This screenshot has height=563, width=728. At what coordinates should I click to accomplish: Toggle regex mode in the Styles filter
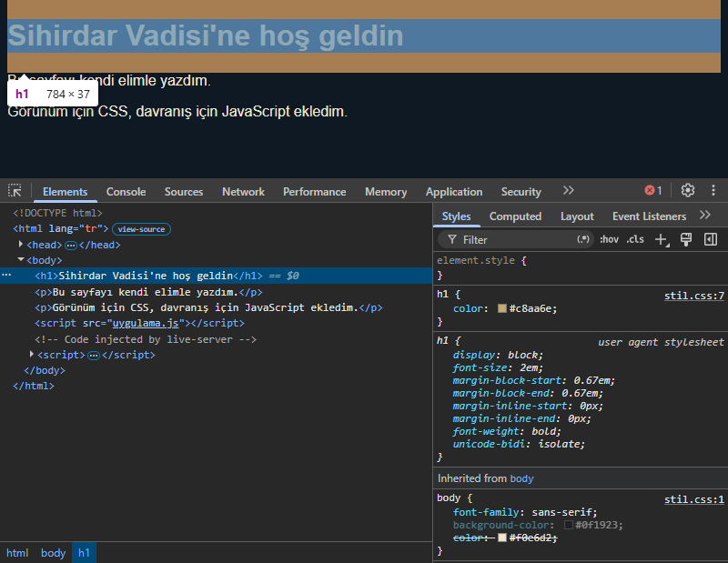click(x=583, y=239)
